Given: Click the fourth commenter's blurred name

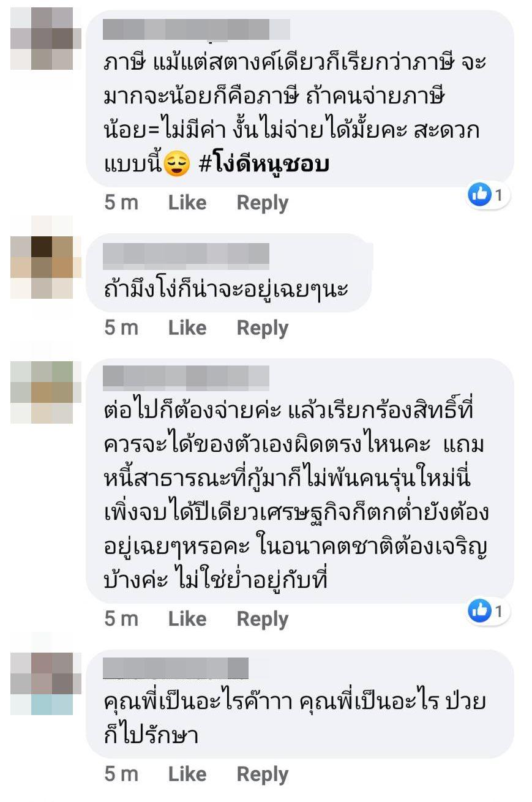Looking at the screenshot, I should pos(176,668).
